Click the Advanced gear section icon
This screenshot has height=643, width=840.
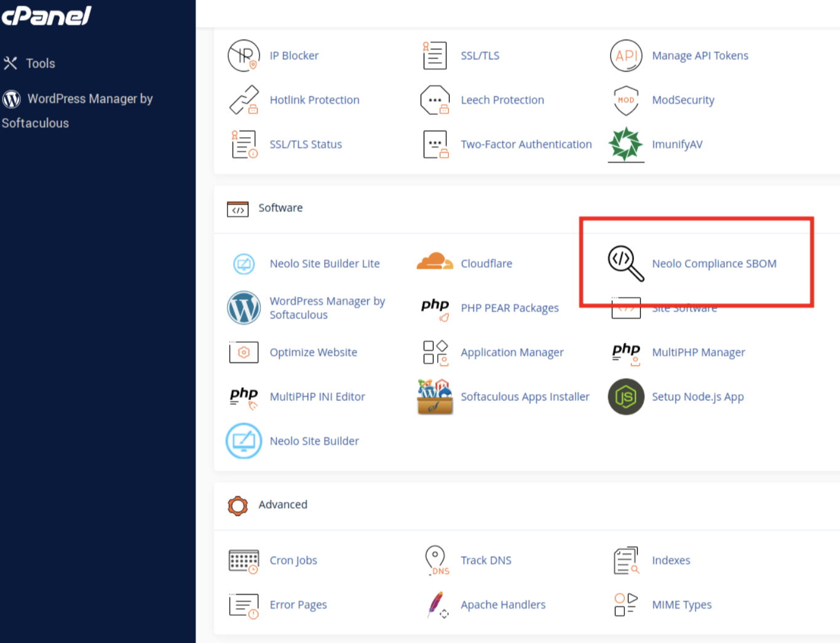tap(237, 505)
